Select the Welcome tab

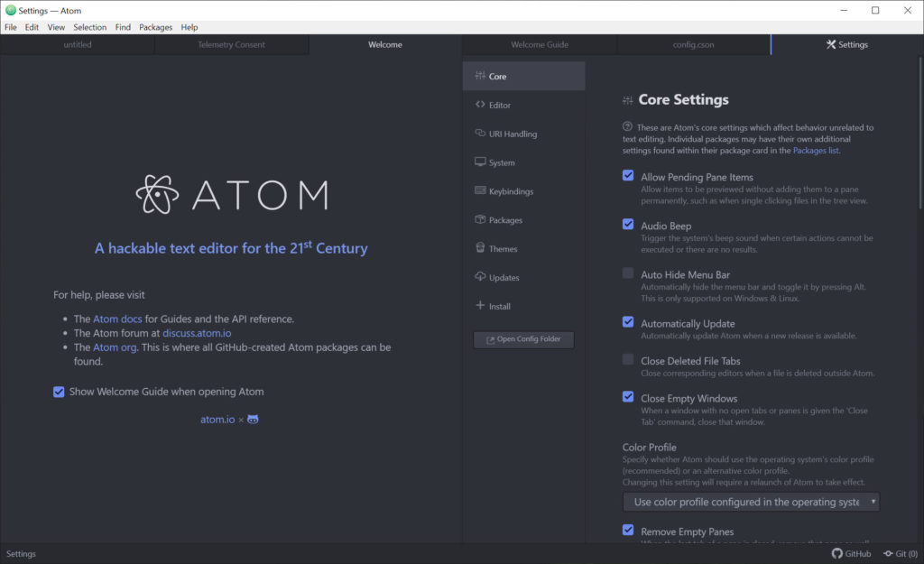[384, 44]
